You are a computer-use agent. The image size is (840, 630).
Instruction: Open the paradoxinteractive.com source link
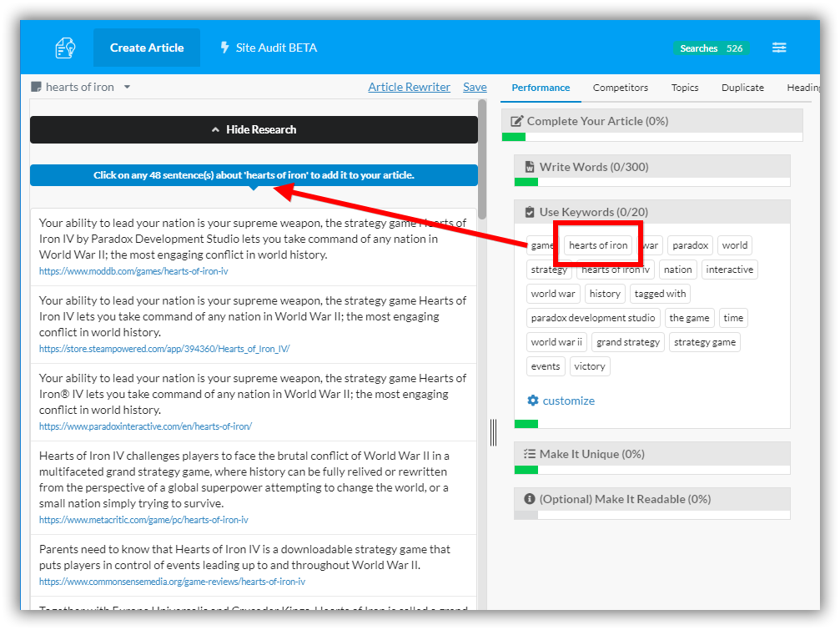click(145, 426)
